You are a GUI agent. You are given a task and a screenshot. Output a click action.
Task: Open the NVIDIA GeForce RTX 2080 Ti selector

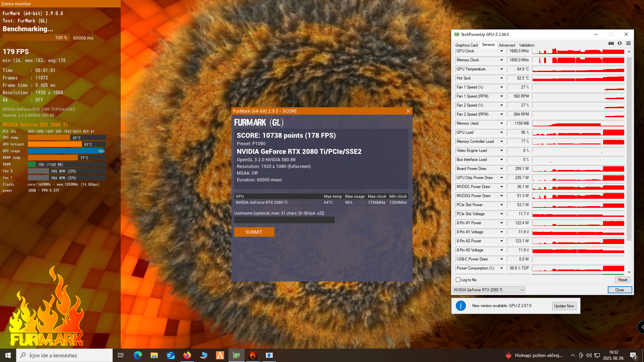pyautogui.click(x=489, y=290)
